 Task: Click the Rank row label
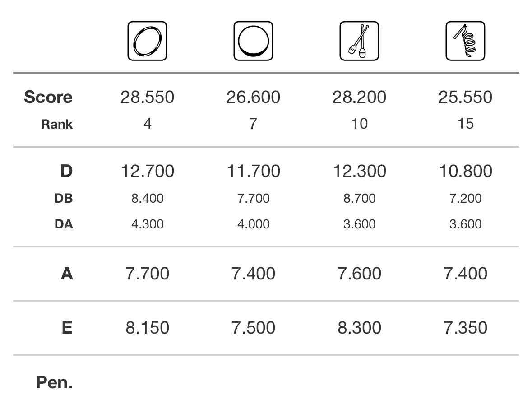(57, 124)
